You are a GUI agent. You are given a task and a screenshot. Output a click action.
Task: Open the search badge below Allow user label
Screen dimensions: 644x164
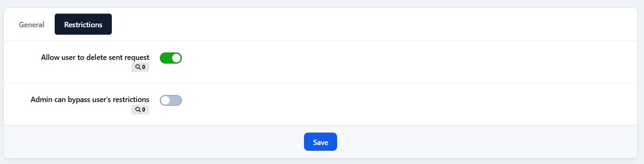point(140,67)
